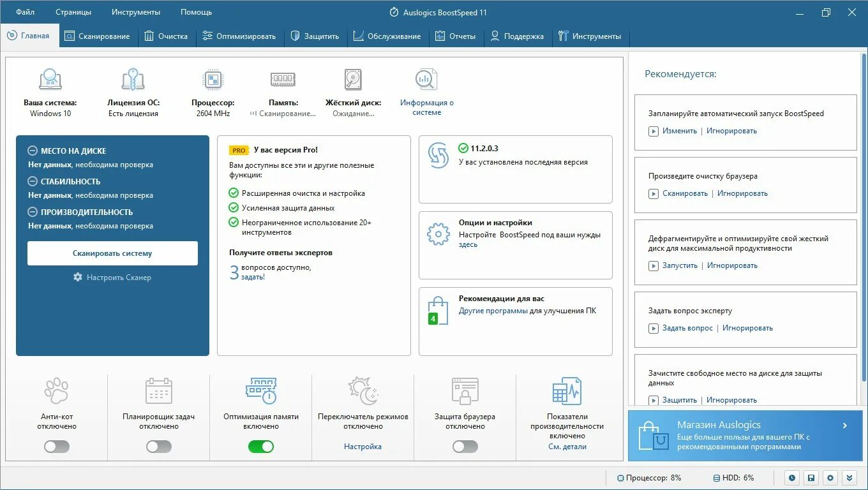Click the Защита браузера lock icon

pyautogui.click(x=465, y=391)
